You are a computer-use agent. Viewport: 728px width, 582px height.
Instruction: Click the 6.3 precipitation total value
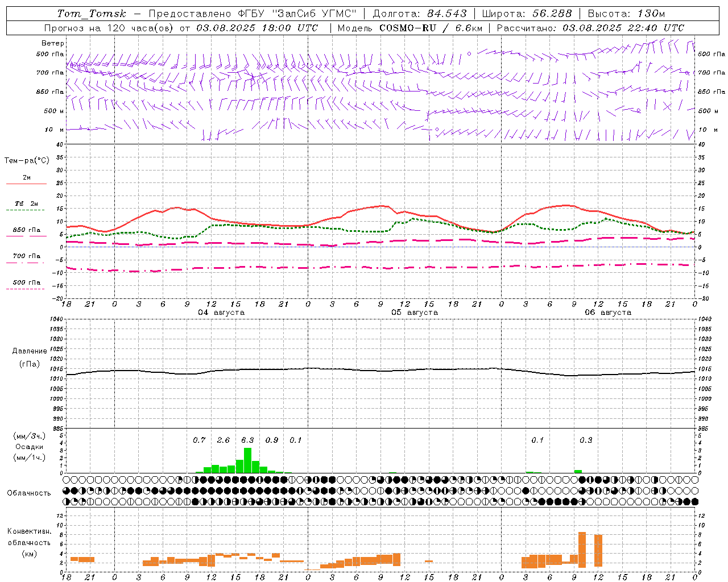247,440
